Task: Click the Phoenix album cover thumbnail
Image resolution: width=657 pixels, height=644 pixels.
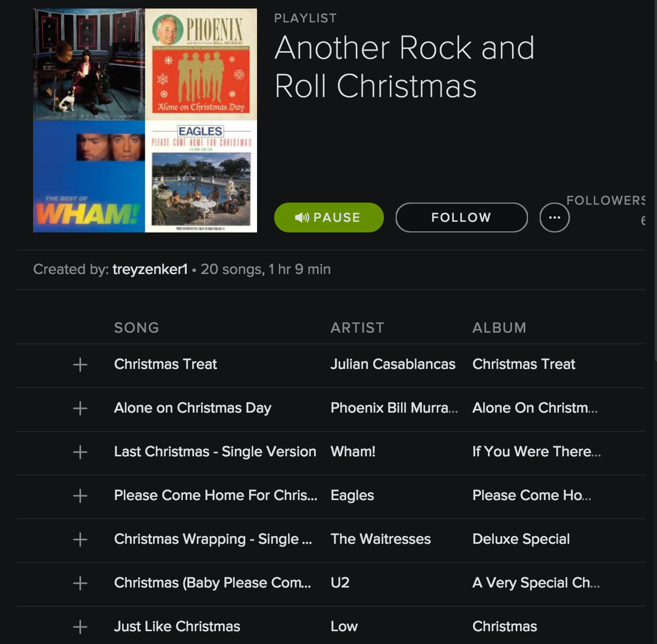Action: coord(201,64)
